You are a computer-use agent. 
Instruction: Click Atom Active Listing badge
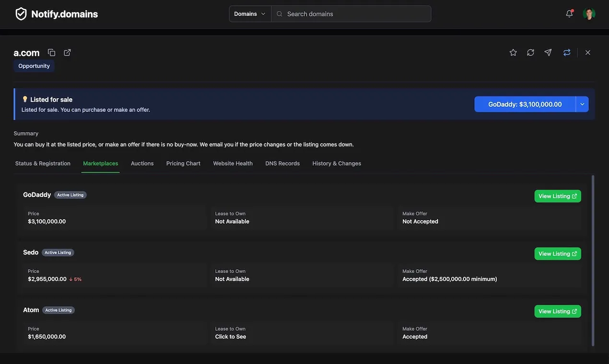click(x=59, y=310)
